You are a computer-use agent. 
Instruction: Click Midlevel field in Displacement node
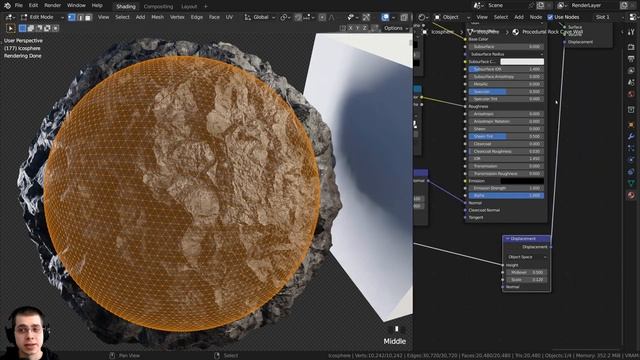(527, 272)
